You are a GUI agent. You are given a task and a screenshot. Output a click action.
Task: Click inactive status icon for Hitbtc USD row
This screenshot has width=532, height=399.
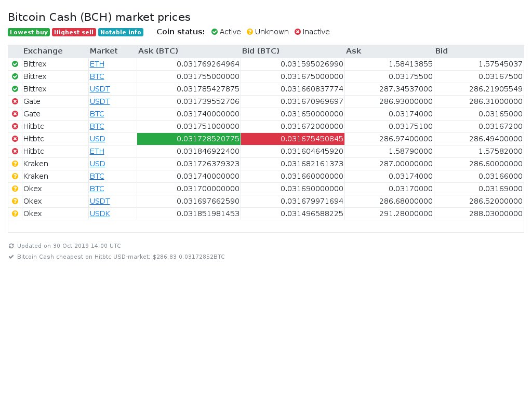click(15, 139)
